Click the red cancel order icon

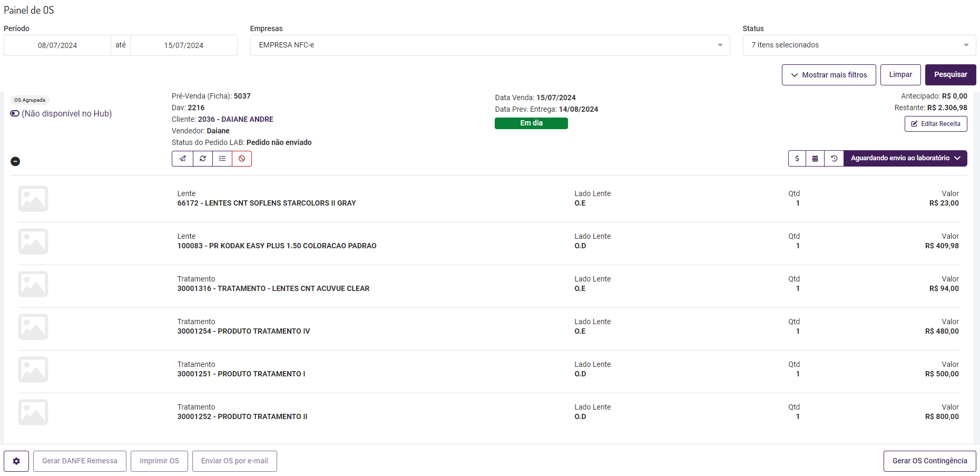242,159
